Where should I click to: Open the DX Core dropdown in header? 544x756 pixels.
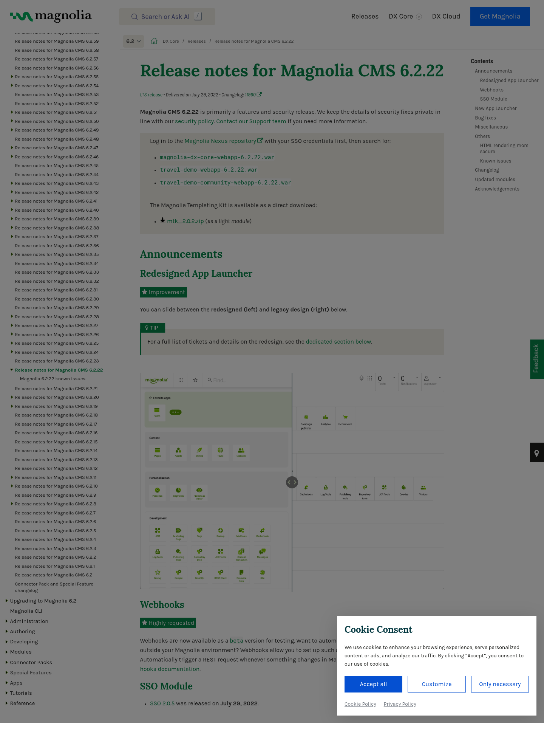tap(405, 16)
